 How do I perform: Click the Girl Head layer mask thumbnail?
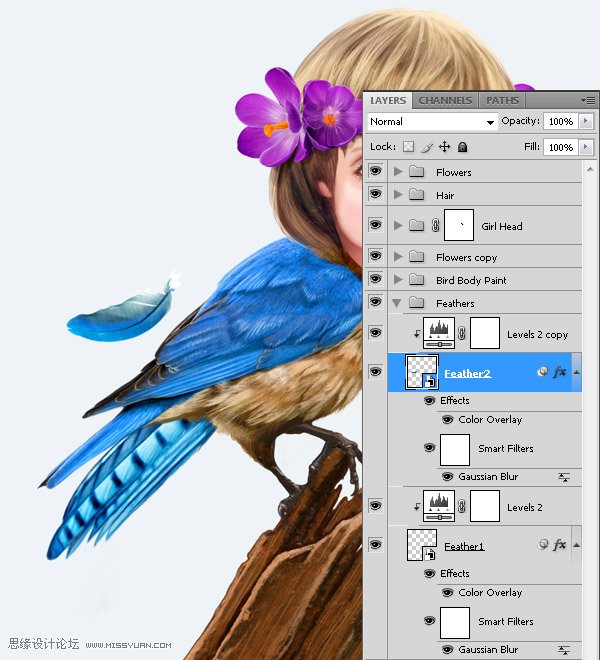click(459, 225)
